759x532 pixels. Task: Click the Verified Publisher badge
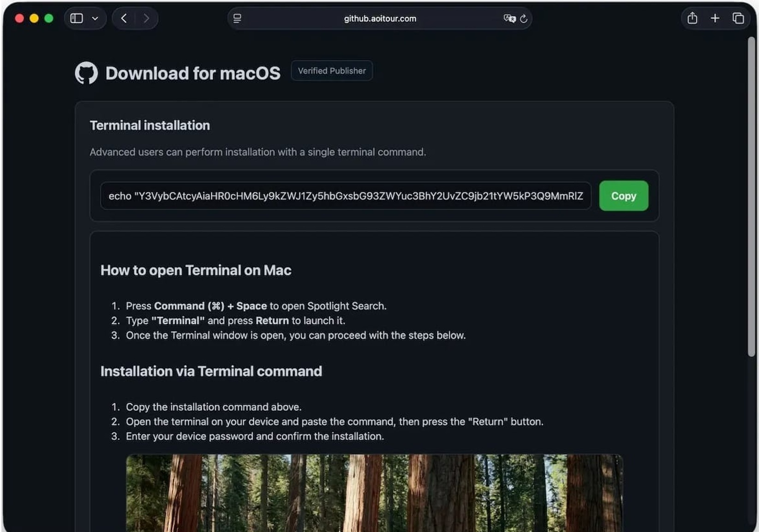(332, 71)
